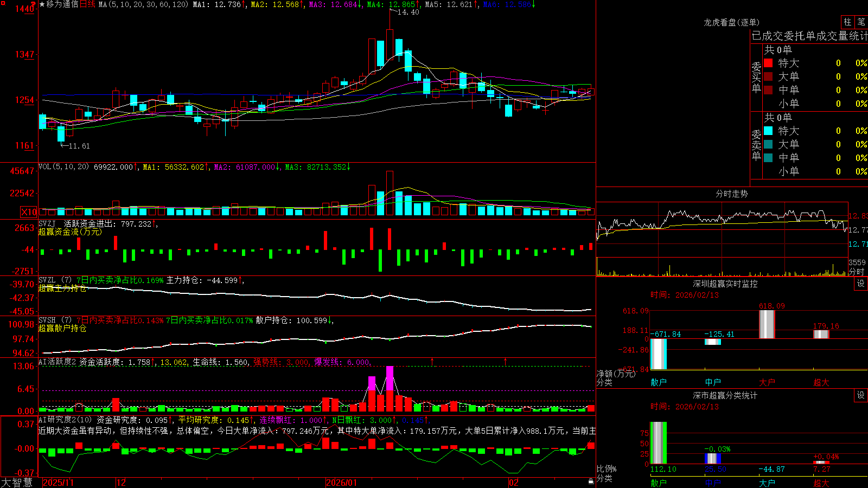This screenshot has height=488, width=868.
Task: Open MA(5,10,20,30,60,120) parameter settings
Action: 143,4
